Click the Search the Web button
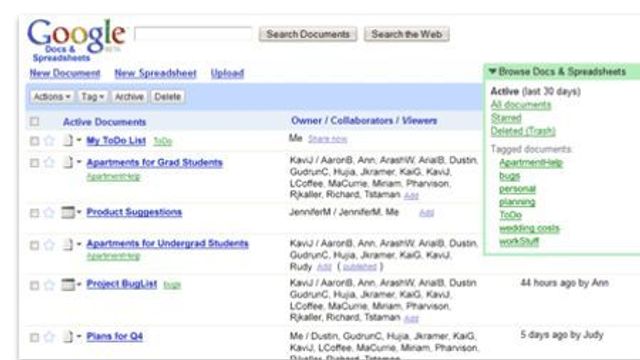Screen dimensions: 640x360 407,34
